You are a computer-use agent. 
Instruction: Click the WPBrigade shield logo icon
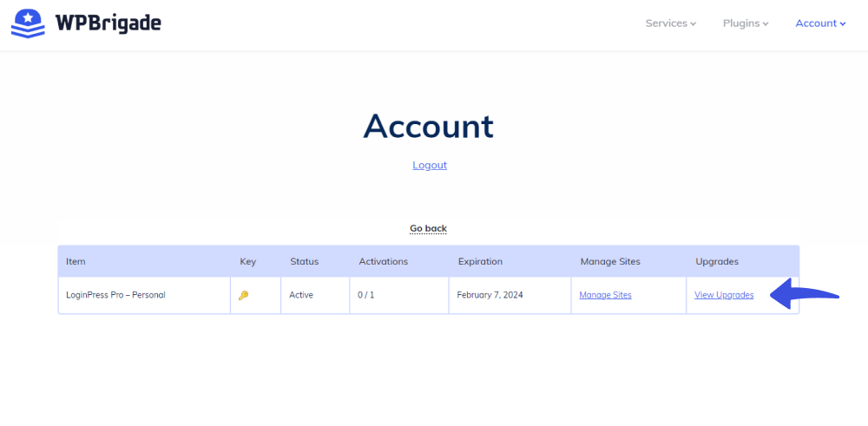(29, 23)
